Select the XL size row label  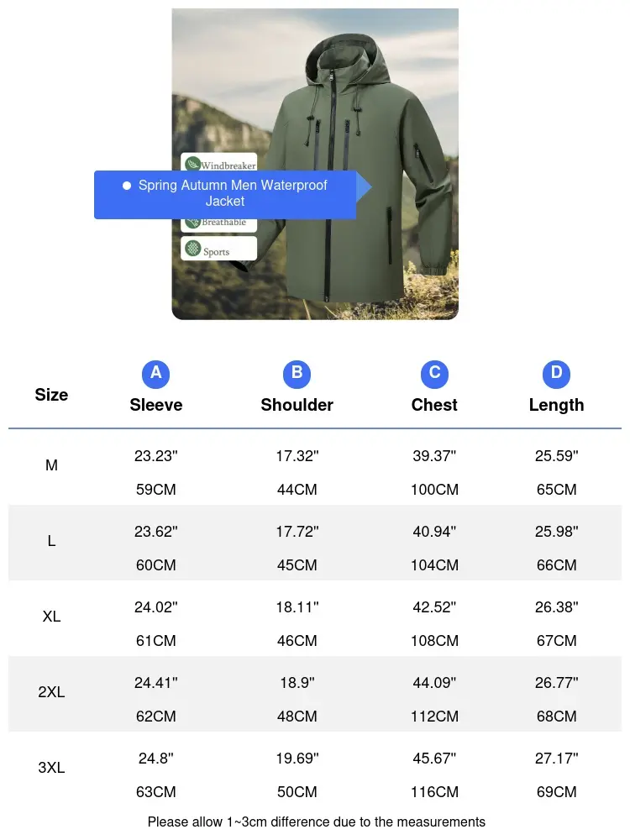tap(51, 616)
